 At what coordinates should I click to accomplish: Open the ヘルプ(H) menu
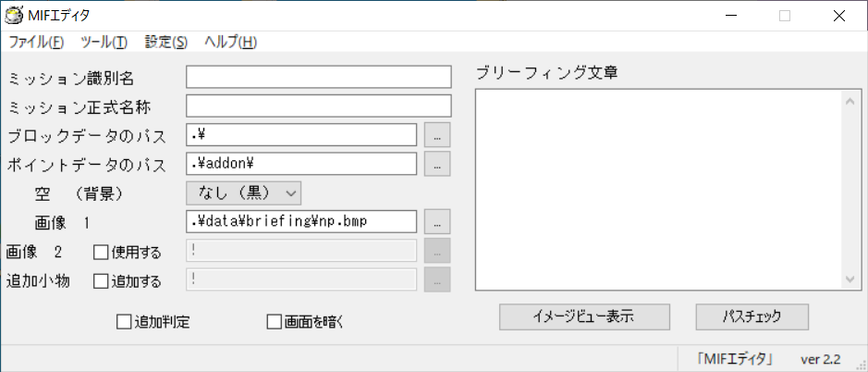click(230, 43)
